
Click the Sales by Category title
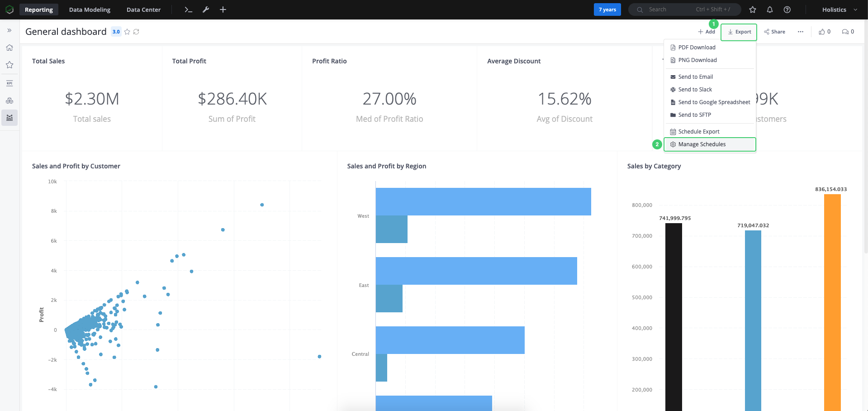tap(654, 166)
